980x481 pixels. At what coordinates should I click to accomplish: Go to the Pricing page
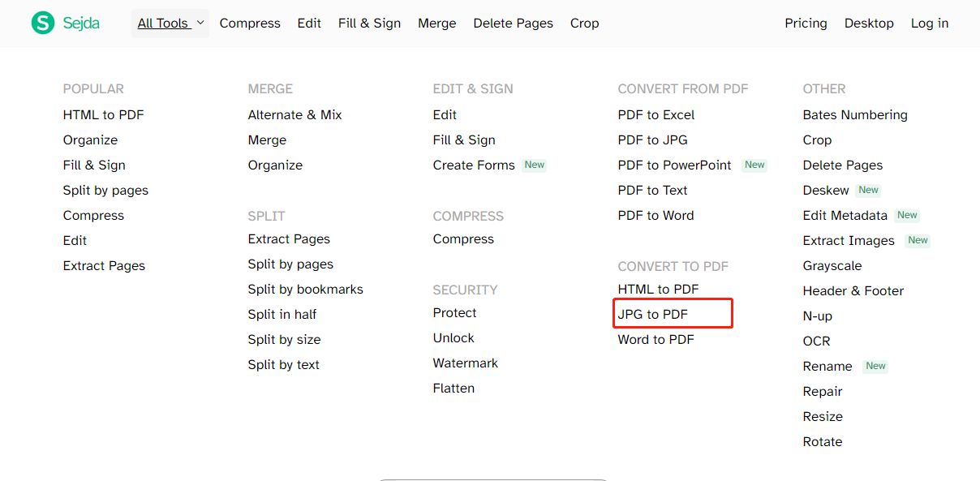pyautogui.click(x=806, y=24)
